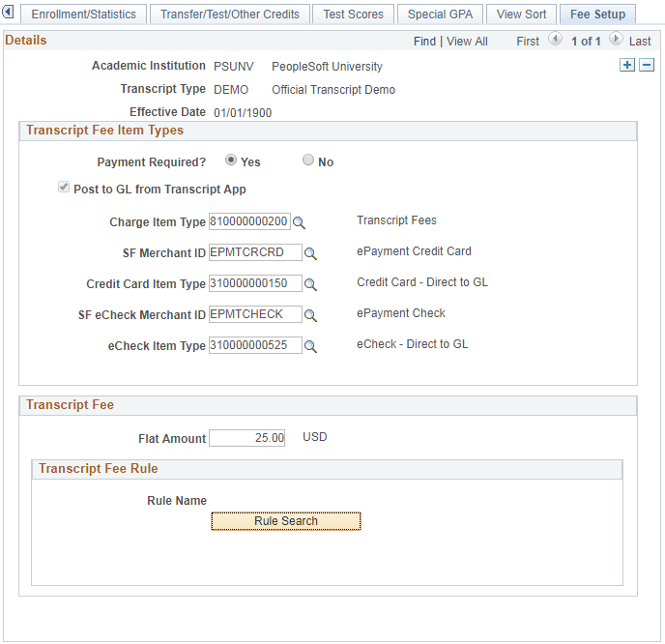Screen dimensions: 665x644
Task: Click 'eCheck - Direct to GL' text
Action: click(x=412, y=344)
